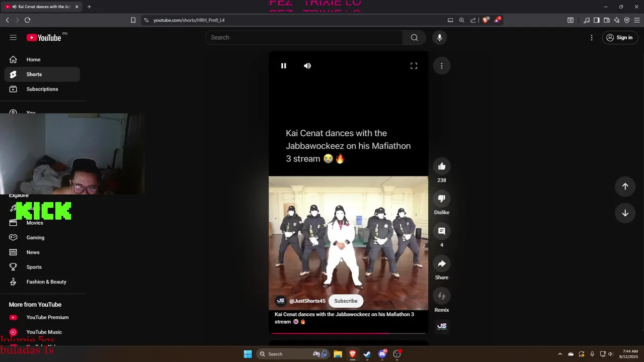The height and width of the screenshot is (362, 644).
Task: Remix this Short
Action: [x=442, y=296]
